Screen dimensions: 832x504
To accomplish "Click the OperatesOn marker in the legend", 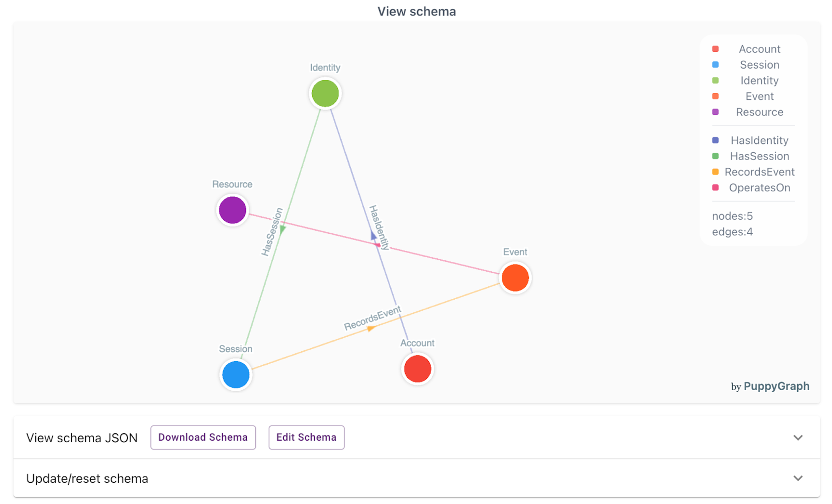I will click(x=716, y=188).
